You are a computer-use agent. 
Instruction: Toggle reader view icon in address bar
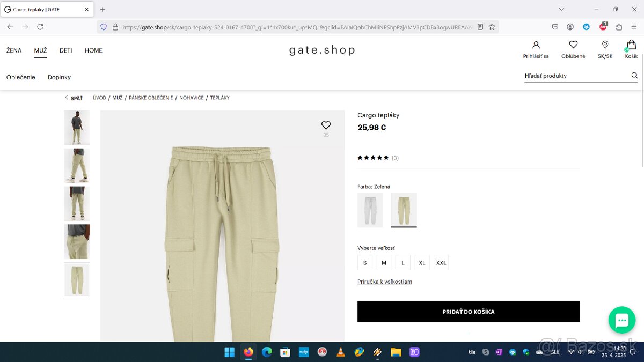tap(480, 27)
